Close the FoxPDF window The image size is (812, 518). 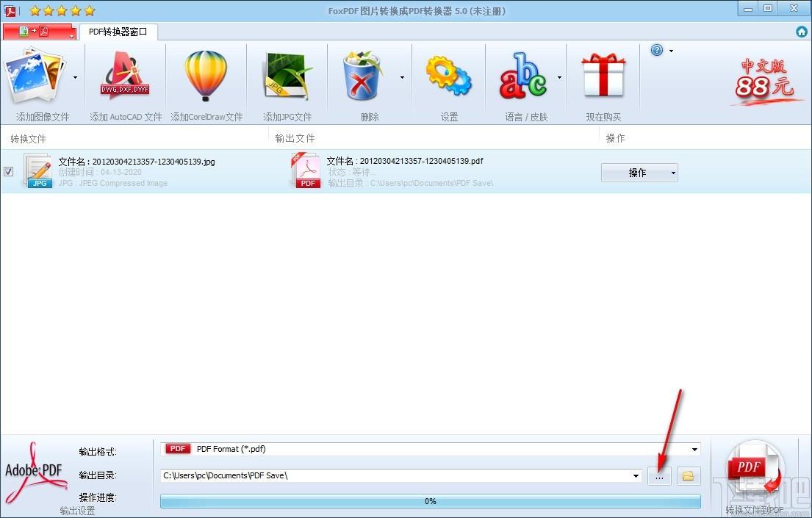pyautogui.click(x=794, y=8)
